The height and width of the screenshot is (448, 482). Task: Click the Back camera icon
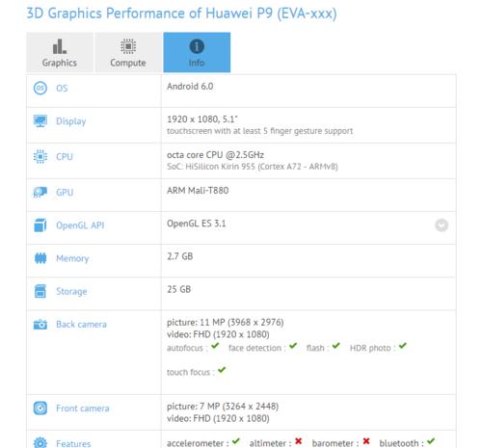pyautogui.click(x=40, y=325)
